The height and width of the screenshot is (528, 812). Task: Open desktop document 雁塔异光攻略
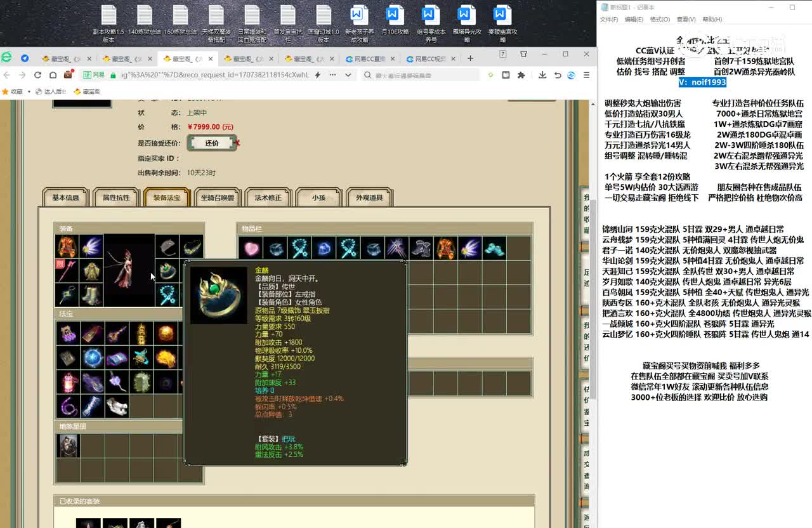pyautogui.click(x=467, y=24)
